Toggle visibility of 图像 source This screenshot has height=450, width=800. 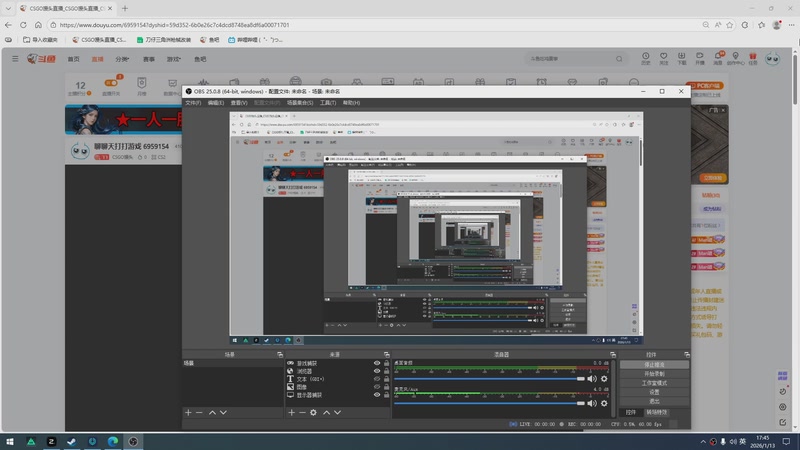(377, 387)
